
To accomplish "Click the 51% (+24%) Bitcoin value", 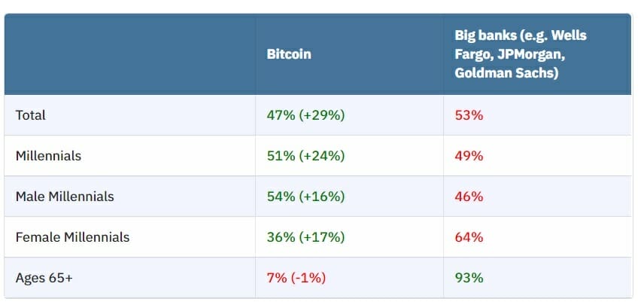I will (305, 156).
